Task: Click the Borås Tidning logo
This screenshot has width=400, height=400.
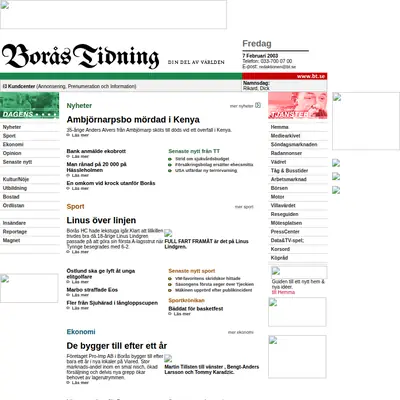Action: pos(80,56)
